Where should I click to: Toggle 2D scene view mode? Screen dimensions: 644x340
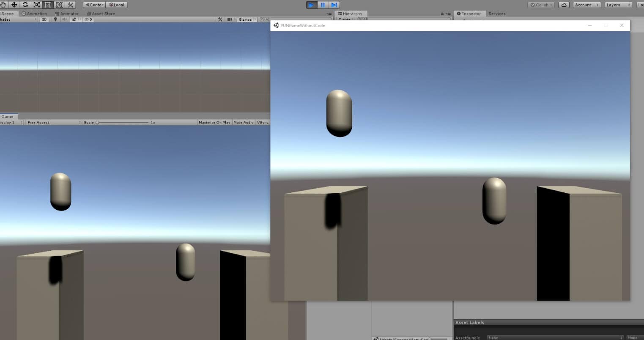[x=44, y=19]
